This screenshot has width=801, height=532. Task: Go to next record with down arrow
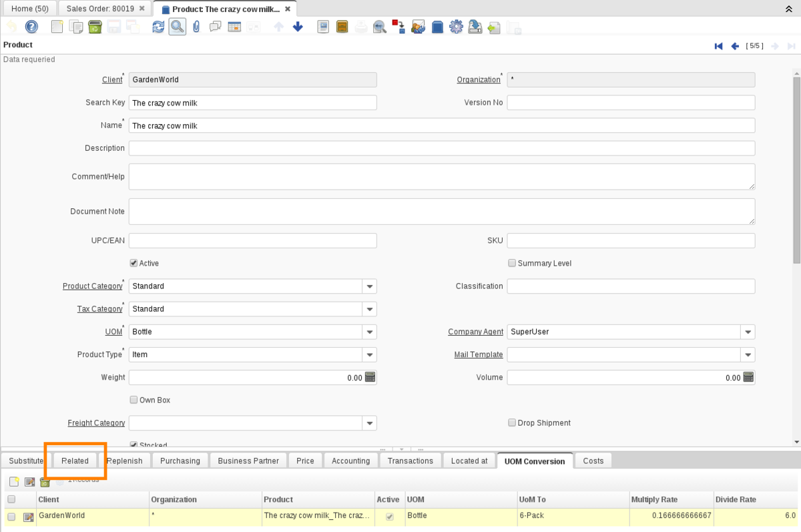tap(298, 27)
